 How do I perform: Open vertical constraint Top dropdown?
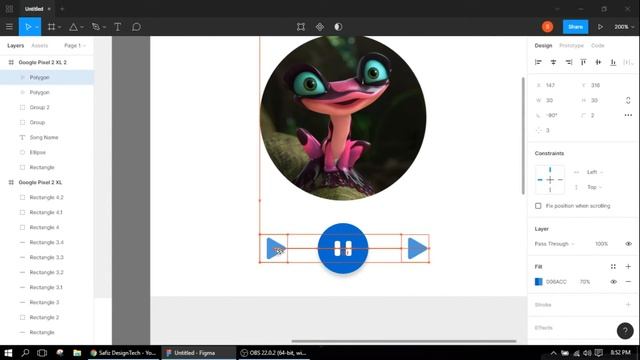[594, 187]
